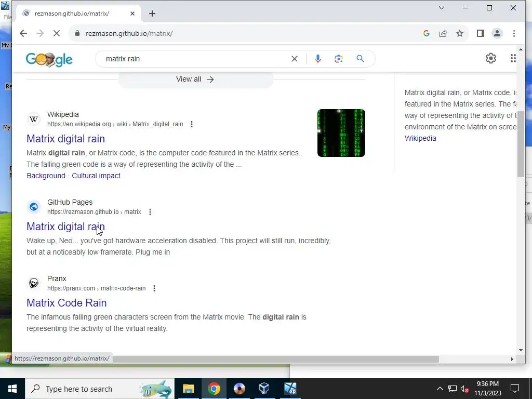Open the tab search chevron
This screenshot has width=532, height=399.
442,8
